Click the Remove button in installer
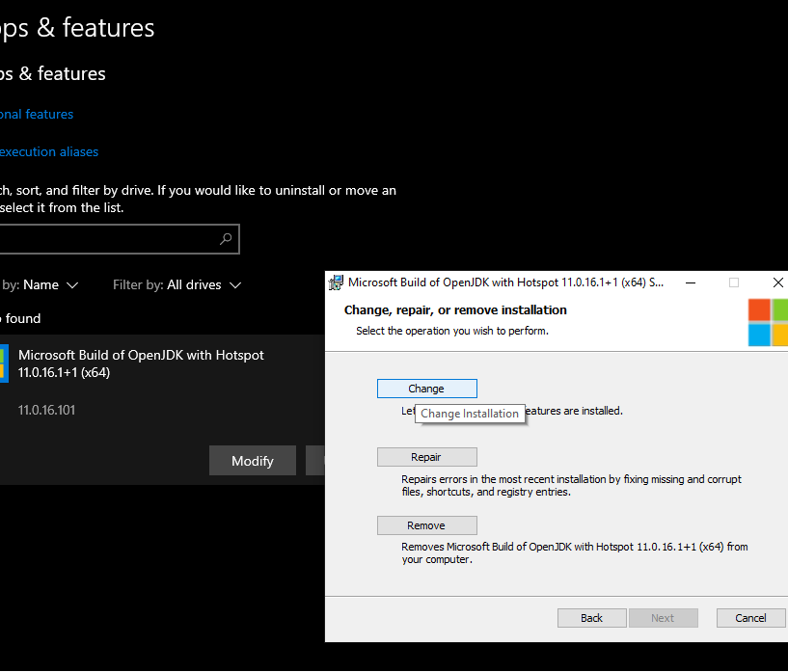The width and height of the screenshot is (788, 672). point(426,525)
